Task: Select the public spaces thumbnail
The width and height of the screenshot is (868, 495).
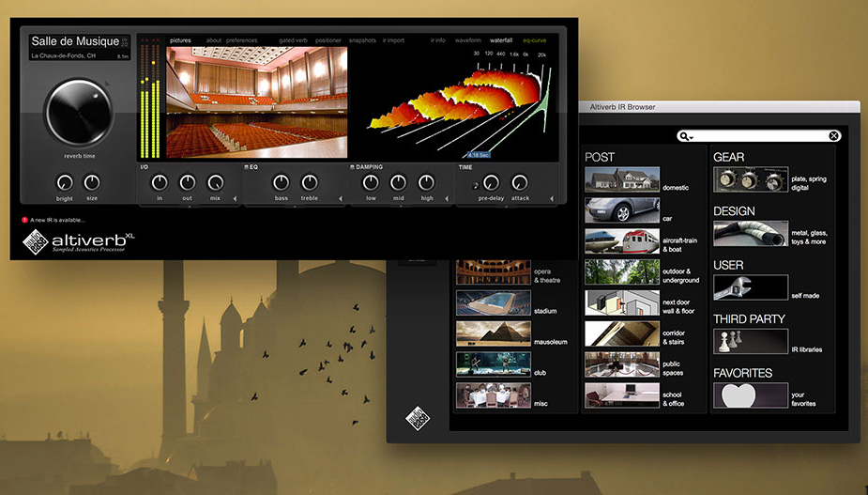Action: [x=622, y=364]
